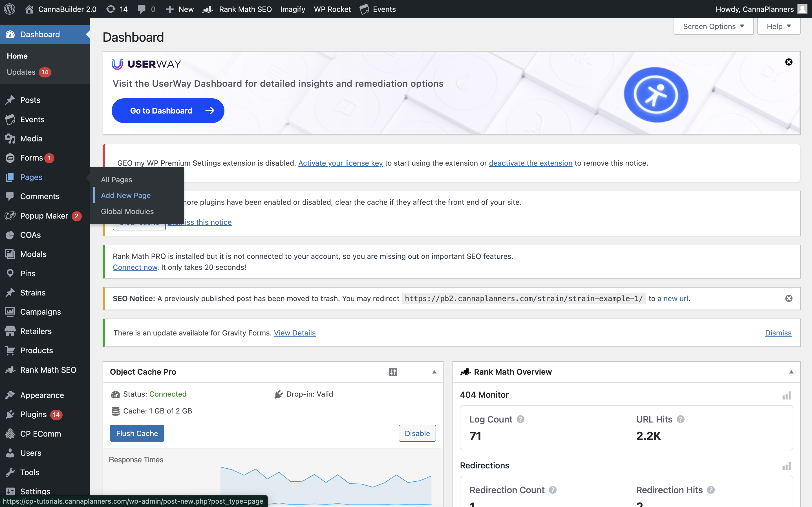
Task: Open 404 Monitor bar chart icon
Action: pos(786,396)
